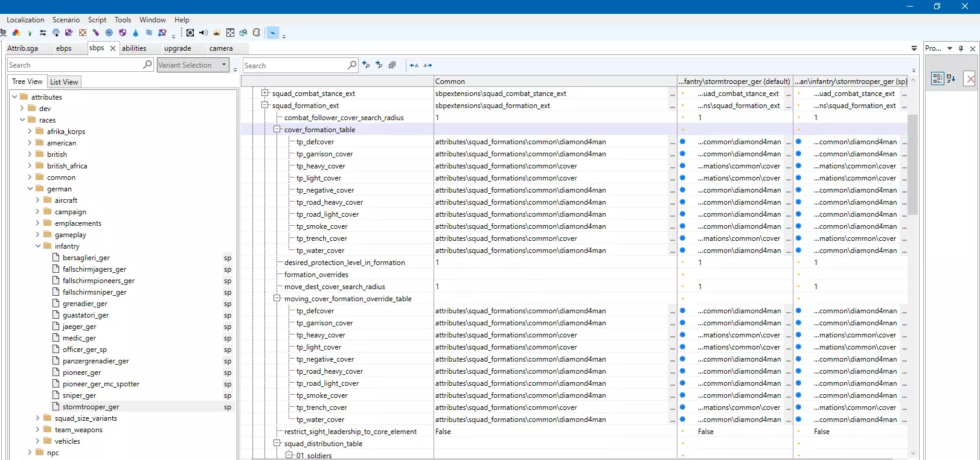Toggle tp_defcover blue override dot in default column
The width and height of the screenshot is (980, 460).
coord(682,142)
